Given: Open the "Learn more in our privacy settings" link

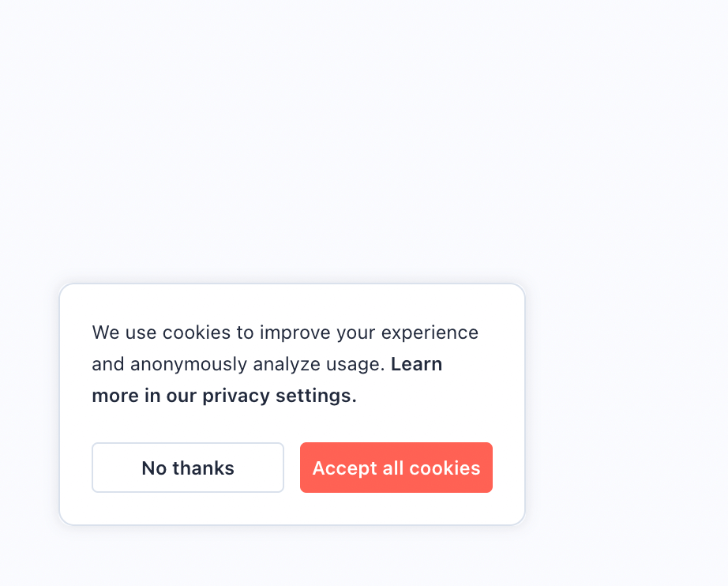Looking at the screenshot, I should (x=224, y=396).
